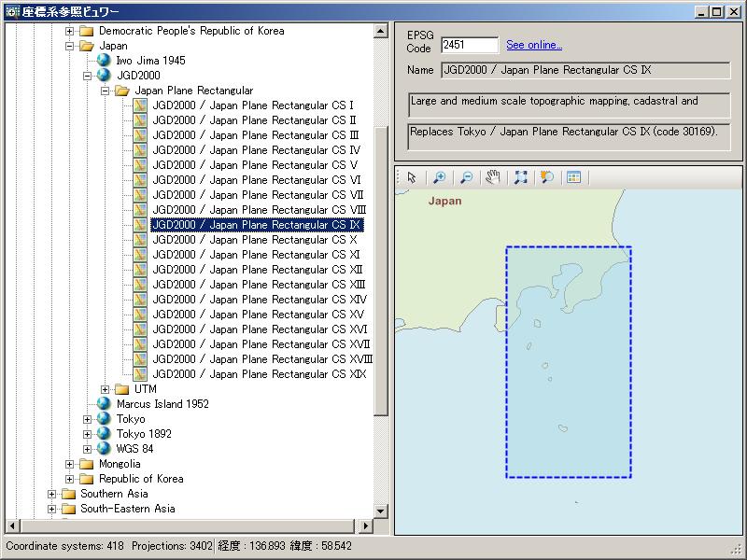Select JGD2000 / Japan Plane Rectangular CS XIV
Screen dimensions: 747x560
click(259, 300)
